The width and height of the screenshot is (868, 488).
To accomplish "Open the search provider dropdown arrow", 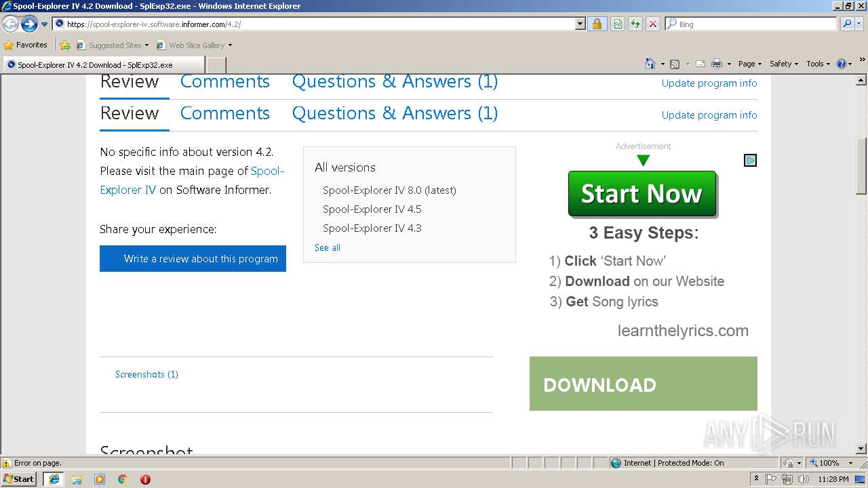I will click(860, 24).
